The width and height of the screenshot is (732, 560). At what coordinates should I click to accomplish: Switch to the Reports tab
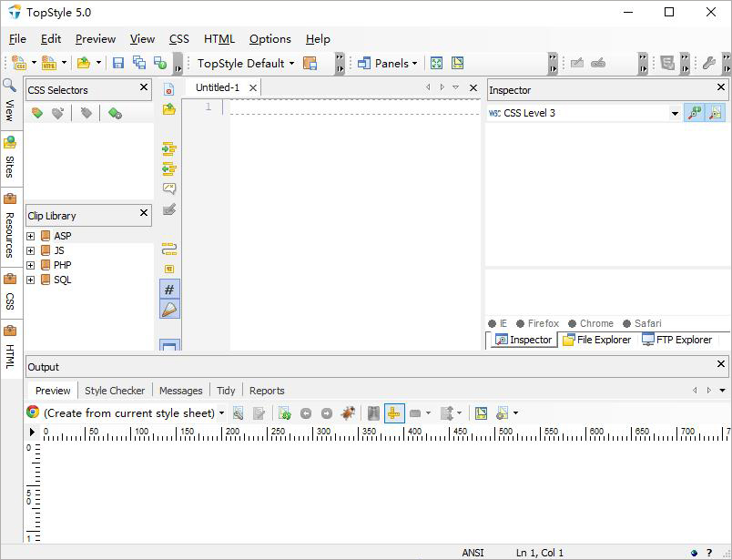tap(267, 391)
